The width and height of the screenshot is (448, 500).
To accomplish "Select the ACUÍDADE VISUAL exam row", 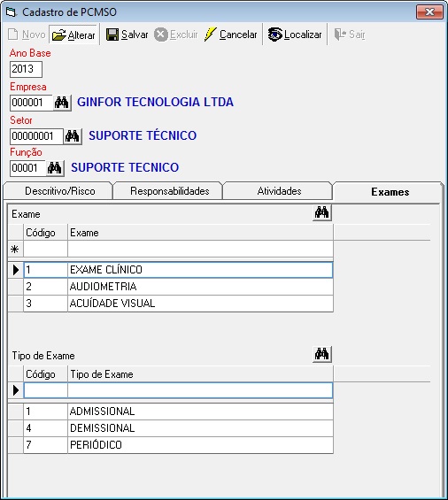I will (170, 304).
